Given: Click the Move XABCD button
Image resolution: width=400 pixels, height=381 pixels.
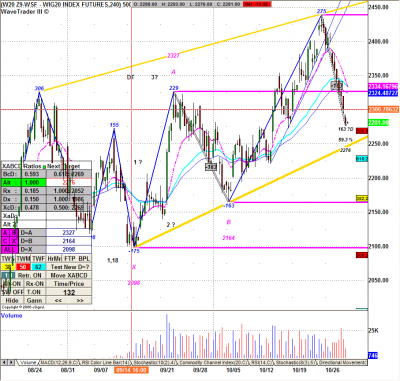Looking at the screenshot, I should click(69, 275).
